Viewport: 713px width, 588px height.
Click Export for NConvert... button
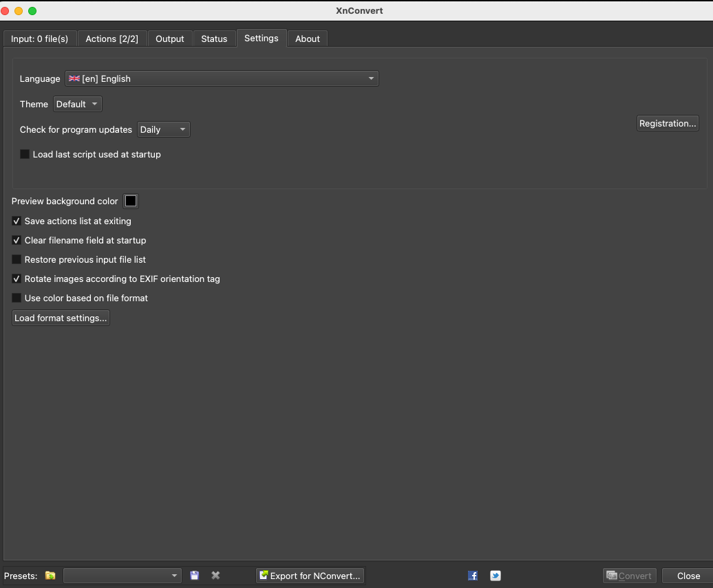pyautogui.click(x=310, y=576)
